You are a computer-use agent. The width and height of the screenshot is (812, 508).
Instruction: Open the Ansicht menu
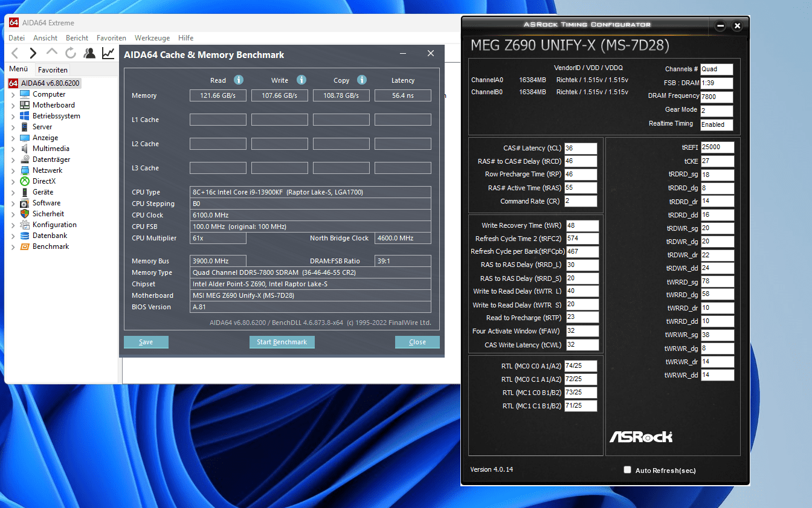coord(45,37)
